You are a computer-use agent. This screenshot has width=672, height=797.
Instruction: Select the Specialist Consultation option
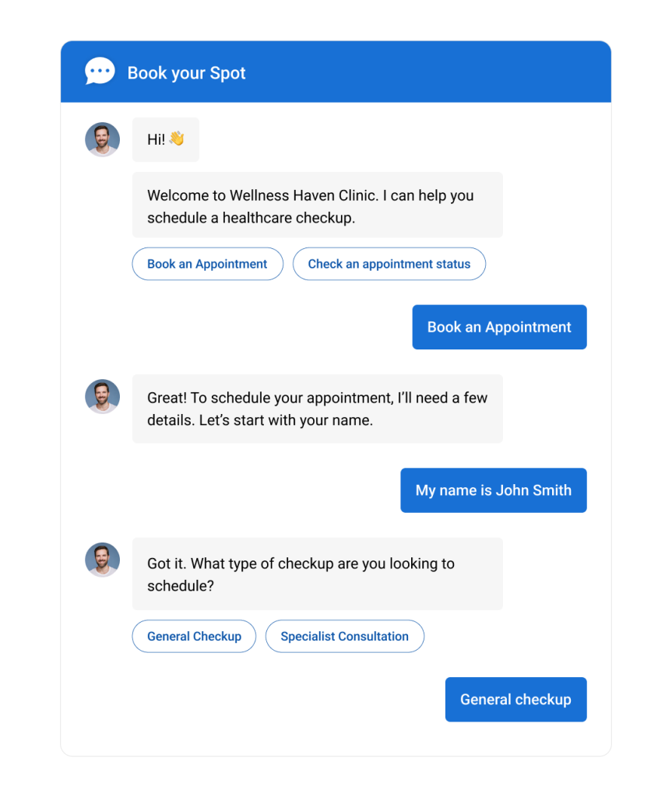344,636
